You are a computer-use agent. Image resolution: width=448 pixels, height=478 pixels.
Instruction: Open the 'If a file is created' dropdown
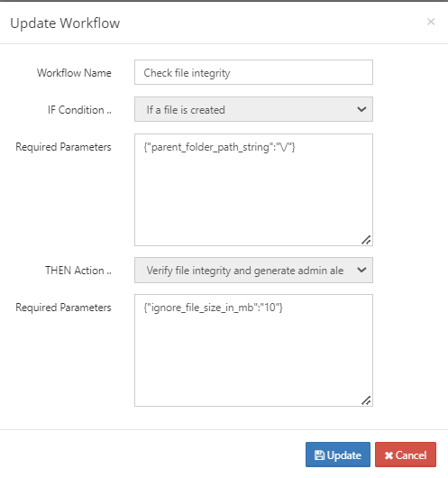click(x=253, y=109)
